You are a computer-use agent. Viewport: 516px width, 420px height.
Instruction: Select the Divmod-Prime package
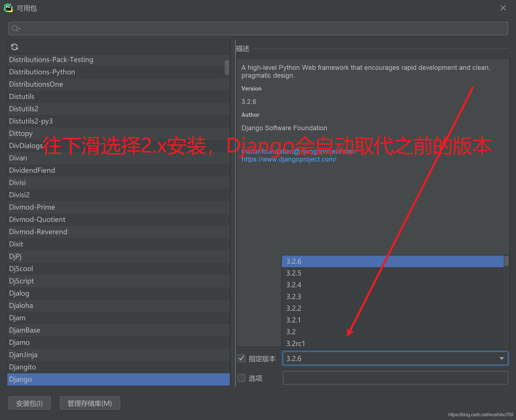tap(119, 207)
